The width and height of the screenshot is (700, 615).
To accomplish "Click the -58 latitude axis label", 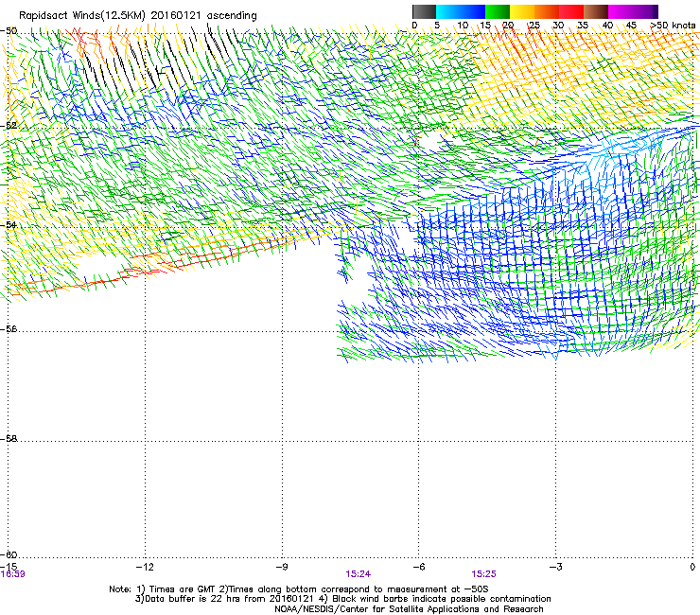I will (9, 439).
